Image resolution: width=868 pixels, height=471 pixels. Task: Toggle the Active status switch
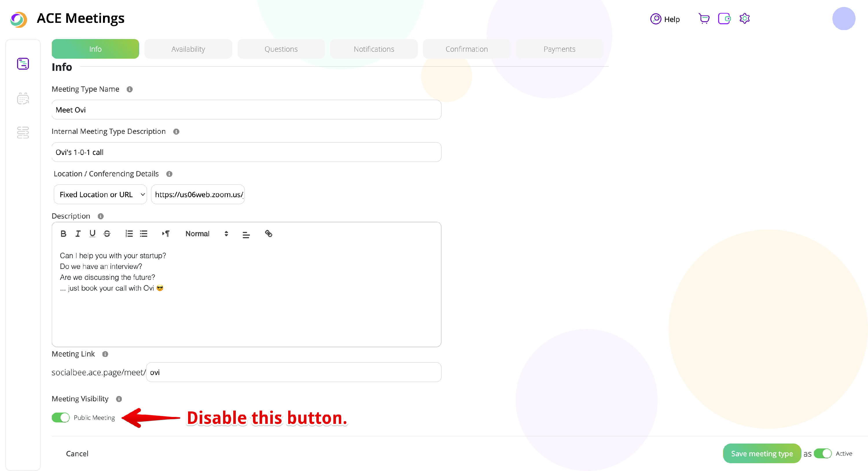click(x=823, y=453)
